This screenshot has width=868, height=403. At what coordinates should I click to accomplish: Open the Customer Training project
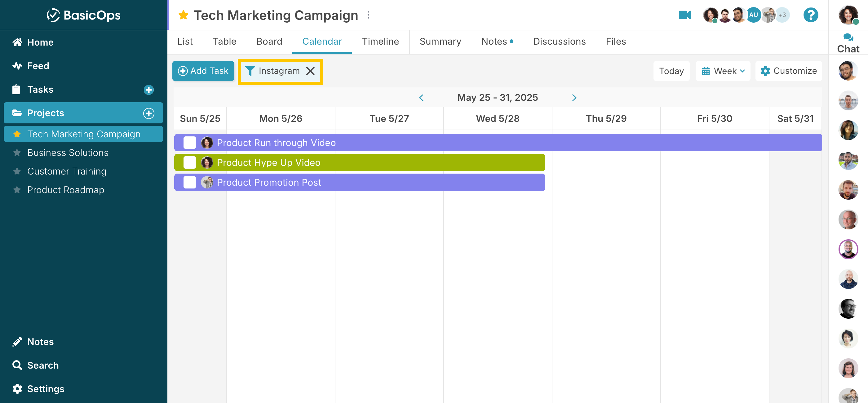(x=67, y=171)
